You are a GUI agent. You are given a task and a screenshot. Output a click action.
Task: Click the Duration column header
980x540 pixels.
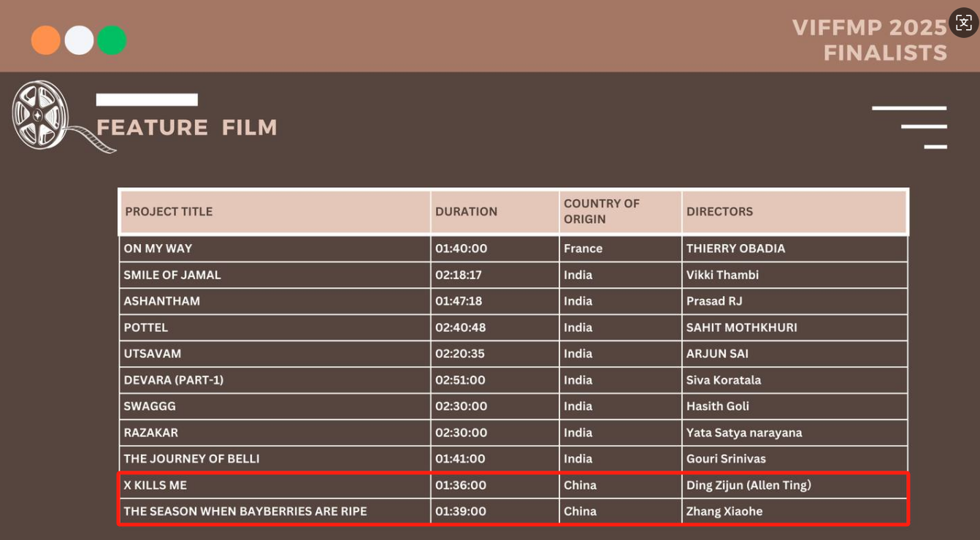pos(466,212)
